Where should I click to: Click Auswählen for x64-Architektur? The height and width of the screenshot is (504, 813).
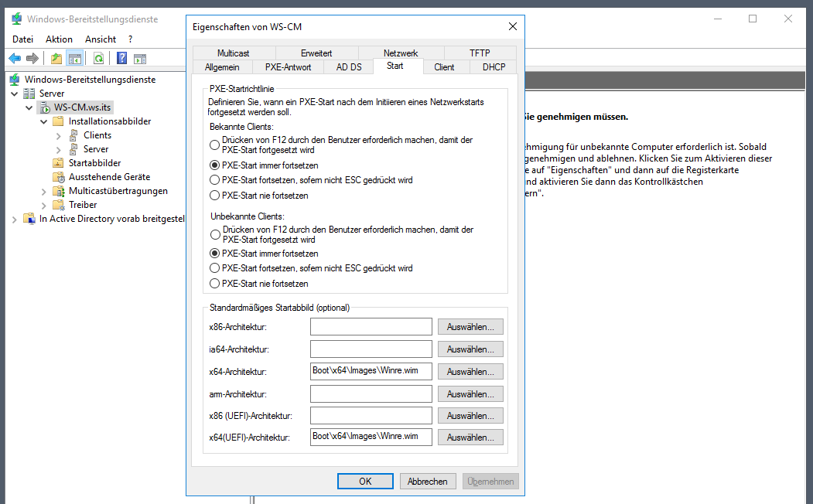pos(470,371)
